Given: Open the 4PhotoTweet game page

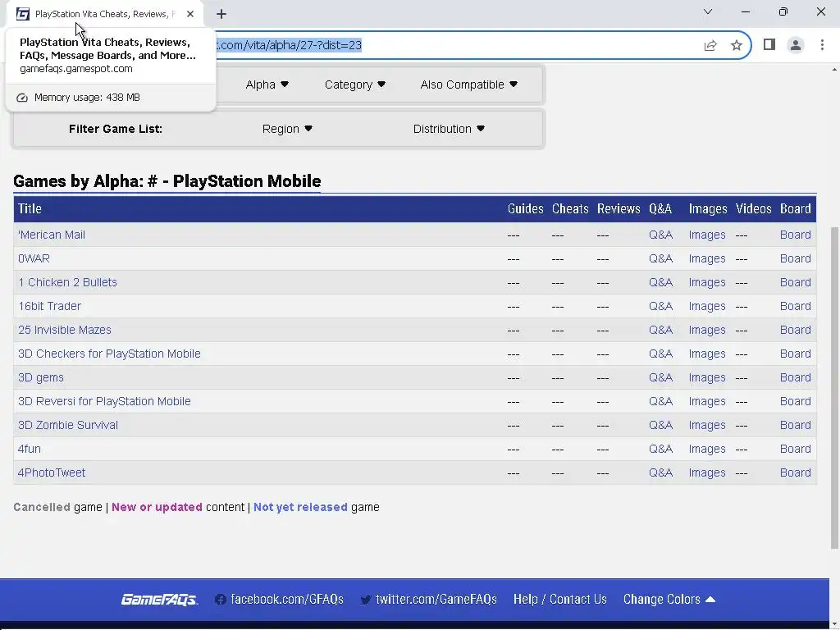Looking at the screenshot, I should point(52,473).
